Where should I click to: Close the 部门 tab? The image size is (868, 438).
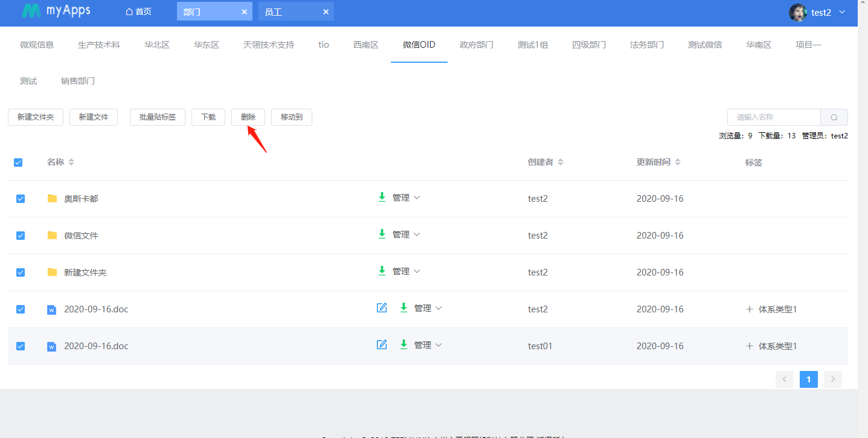tap(244, 11)
